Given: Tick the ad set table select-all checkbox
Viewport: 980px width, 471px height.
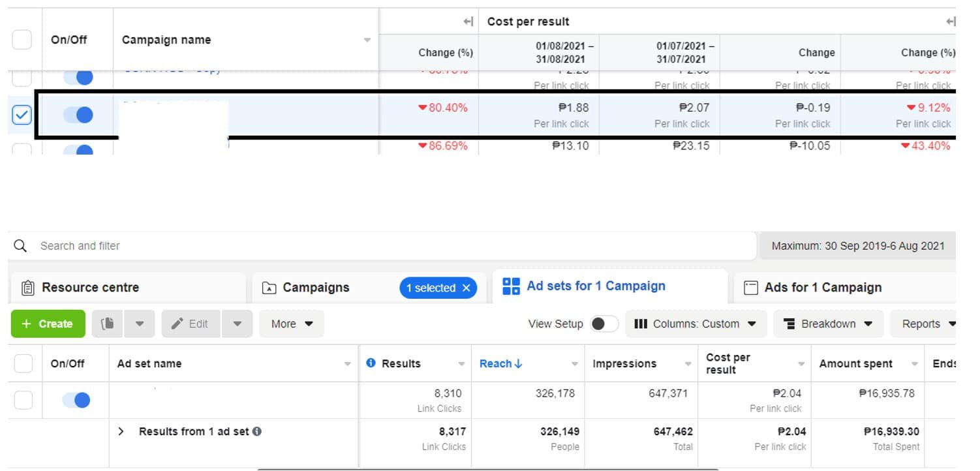Looking at the screenshot, I should pyautogui.click(x=23, y=363).
